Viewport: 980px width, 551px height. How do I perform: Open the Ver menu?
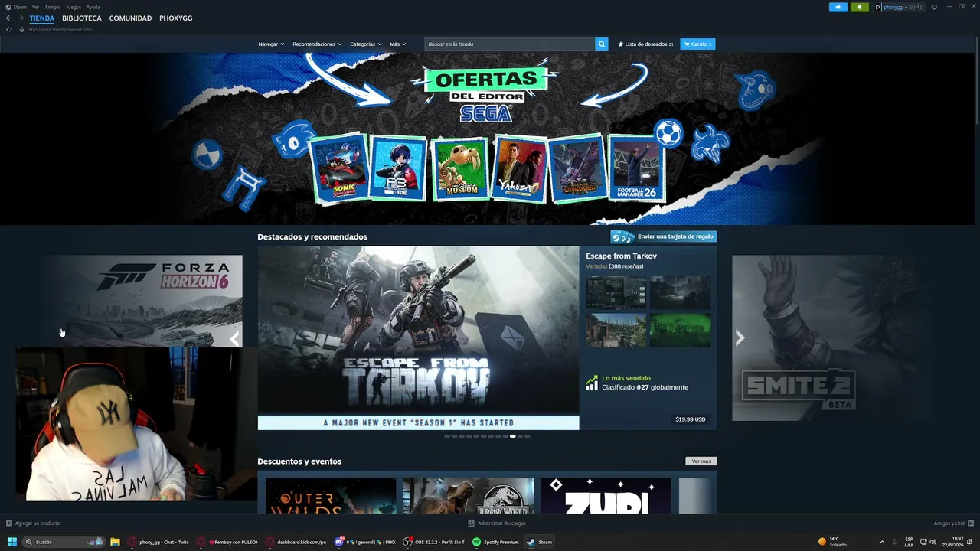pos(35,7)
